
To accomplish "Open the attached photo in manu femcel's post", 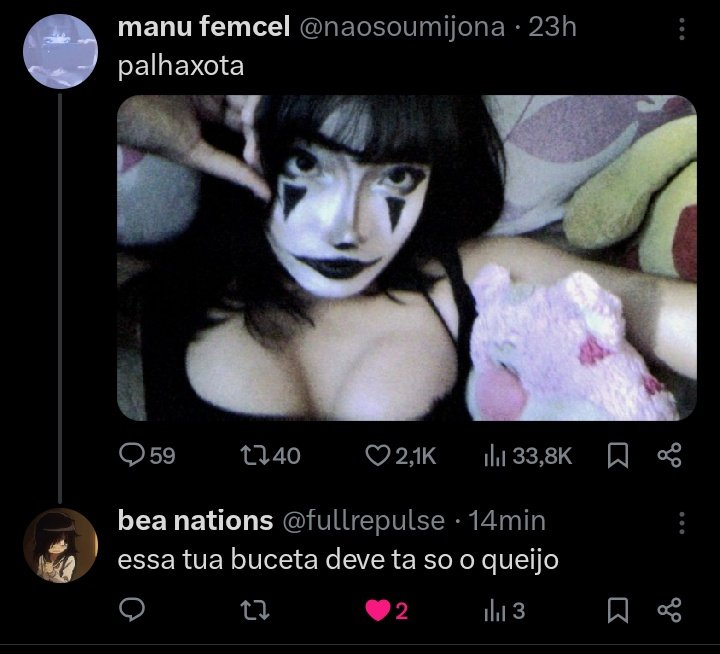I will tap(407, 258).
